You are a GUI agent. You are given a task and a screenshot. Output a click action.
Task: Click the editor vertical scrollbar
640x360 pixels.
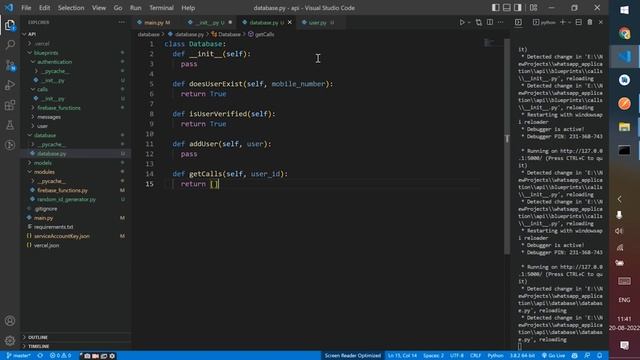pos(507,147)
